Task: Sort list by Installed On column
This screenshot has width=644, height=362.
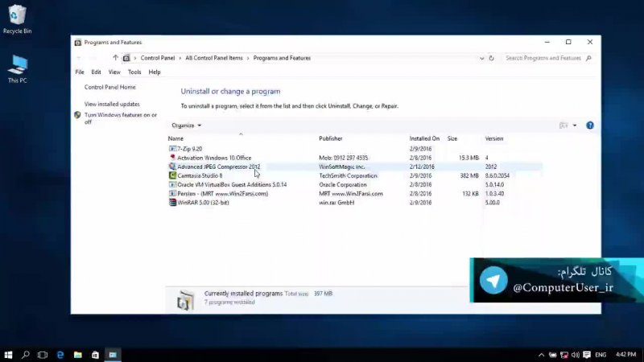Action: [424, 138]
